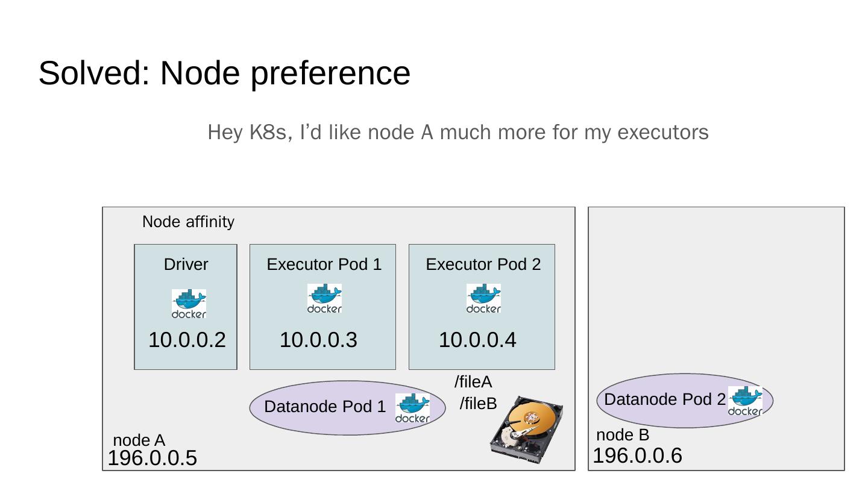Image resolution: width=868 pixels, height=488 pixels.
Task: Select node A address 196.0.0.5
Action: pyautogui.click(x=153, y=458)
